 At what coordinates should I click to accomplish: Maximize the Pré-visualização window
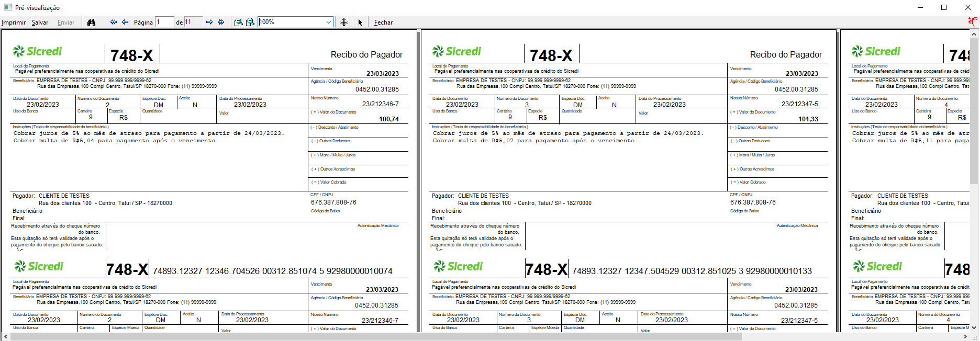[x=944, y=7]
